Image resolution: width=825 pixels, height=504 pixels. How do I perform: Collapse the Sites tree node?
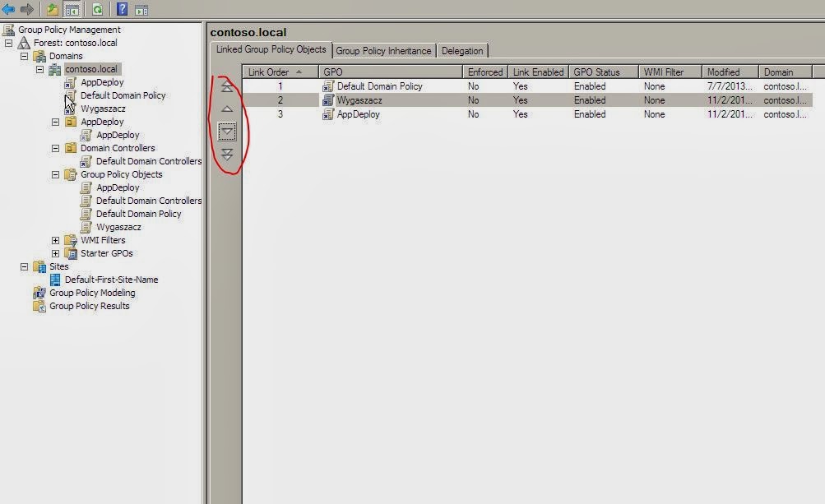click(x=24, y=266)
